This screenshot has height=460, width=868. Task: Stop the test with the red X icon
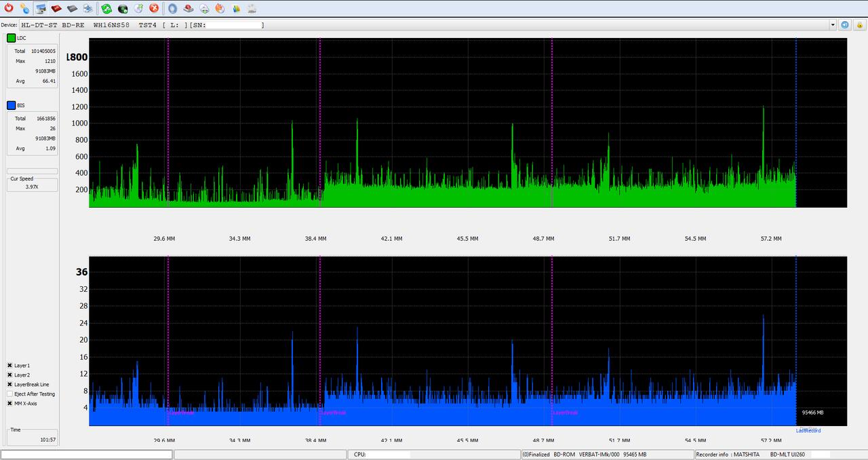click(154, 8)
